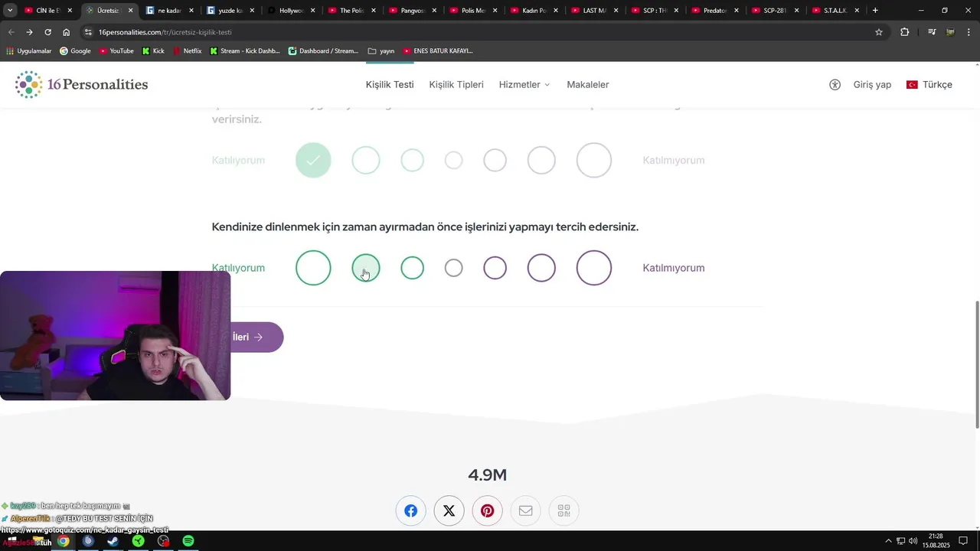Open the accessibility options icon
The width and height of the screenshot is (980, 551).
pos(835,84)
